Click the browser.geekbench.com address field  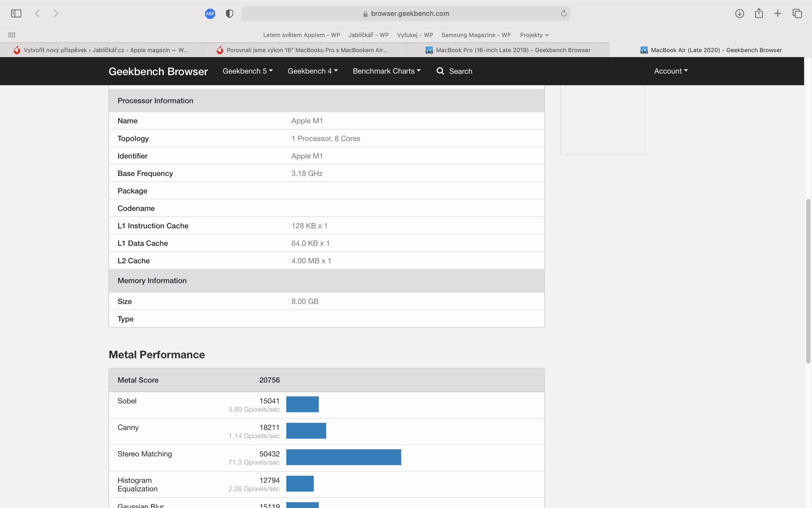pyautogui.click(x=406, y=13)
